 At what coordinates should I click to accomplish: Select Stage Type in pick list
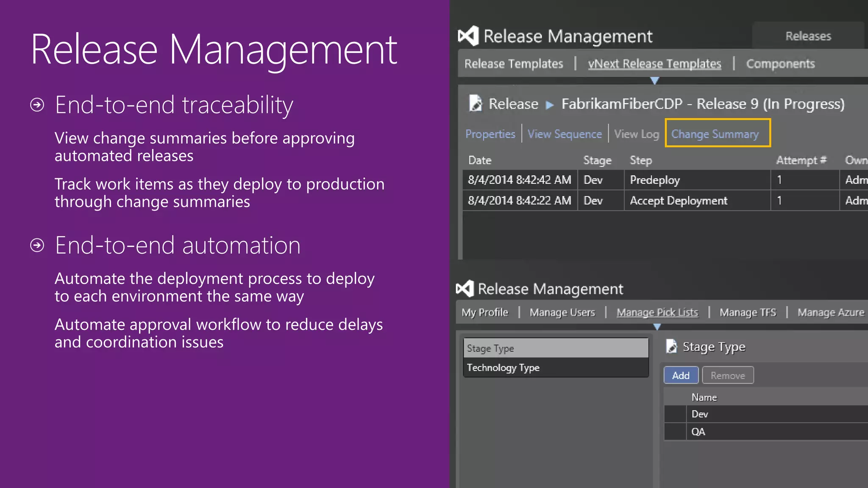coord(556,348)
